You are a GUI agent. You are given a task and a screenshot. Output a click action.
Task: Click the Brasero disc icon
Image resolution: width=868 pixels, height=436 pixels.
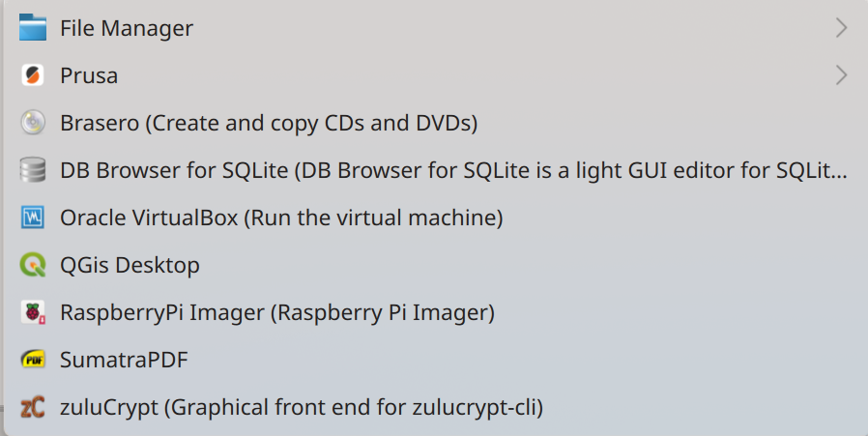(33, 123)
